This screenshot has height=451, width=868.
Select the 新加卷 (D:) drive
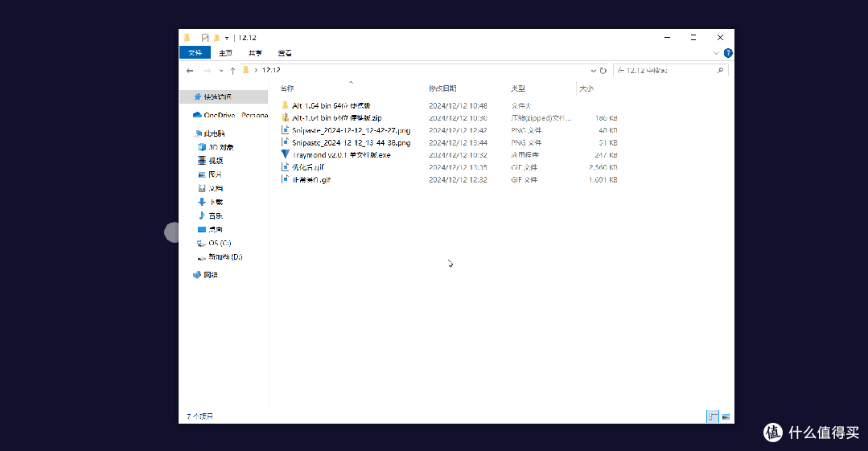point(220,256)
